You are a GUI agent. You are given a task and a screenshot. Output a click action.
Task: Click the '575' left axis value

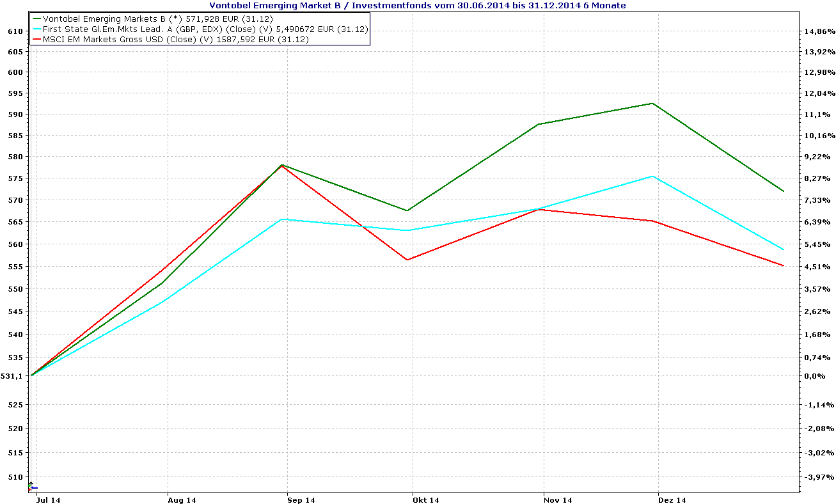pyautogui.click(x=16, y=178)
